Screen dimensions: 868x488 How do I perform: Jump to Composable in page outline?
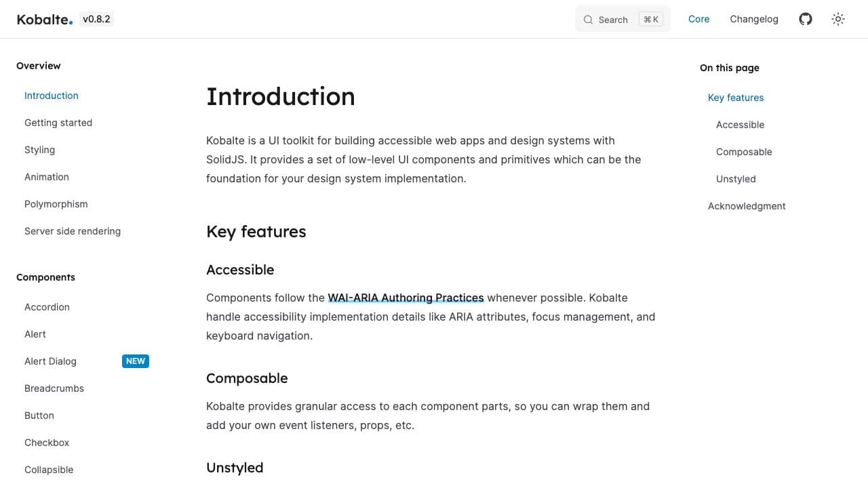[743, 152]
